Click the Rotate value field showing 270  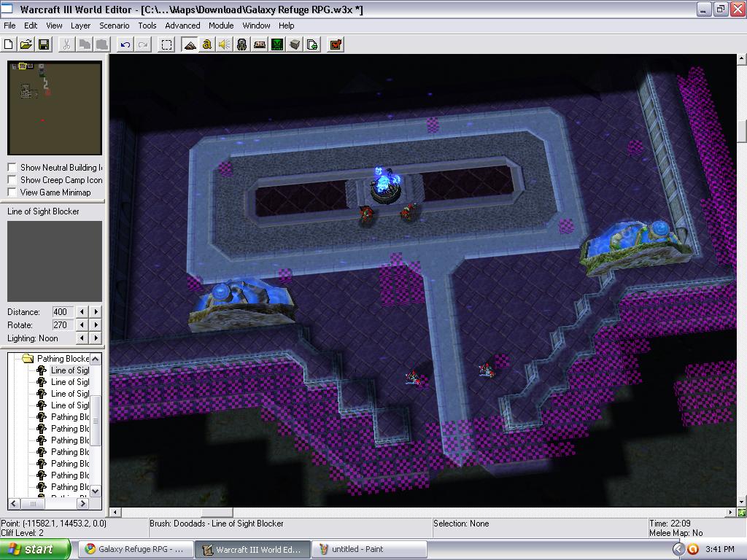(x=63, y=325)
